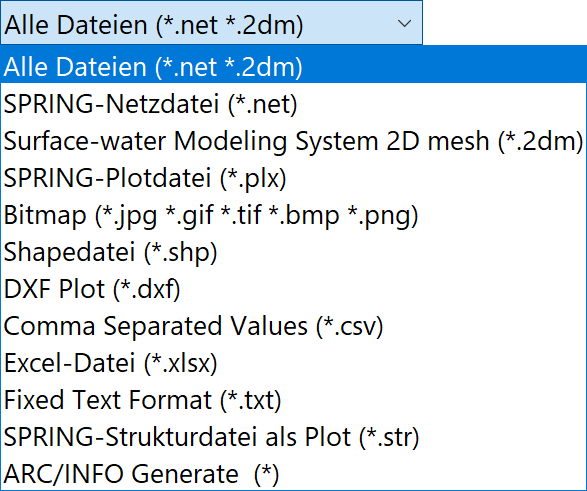Viewport: 587px width, 491px height.
Task: Choose the shapefile shp filter item
Action: coord(294,251)
